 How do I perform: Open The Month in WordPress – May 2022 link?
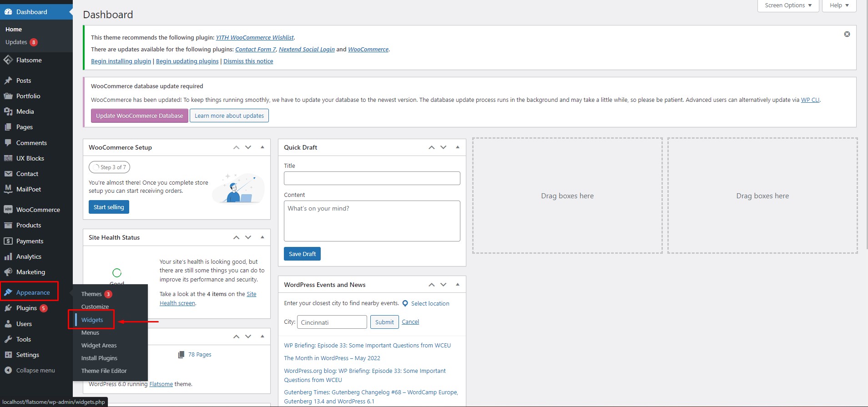[x=332, y=358]
